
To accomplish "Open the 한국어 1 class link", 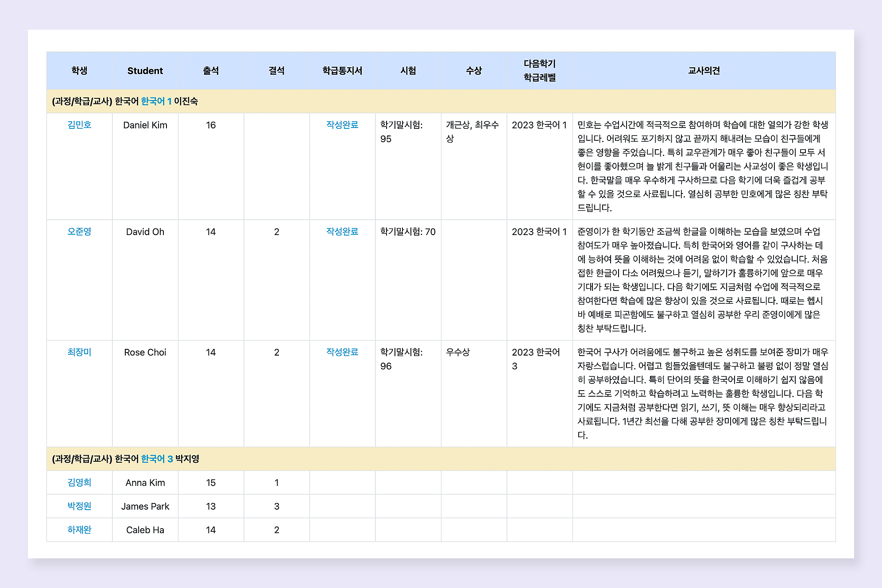I will (156, 101).
